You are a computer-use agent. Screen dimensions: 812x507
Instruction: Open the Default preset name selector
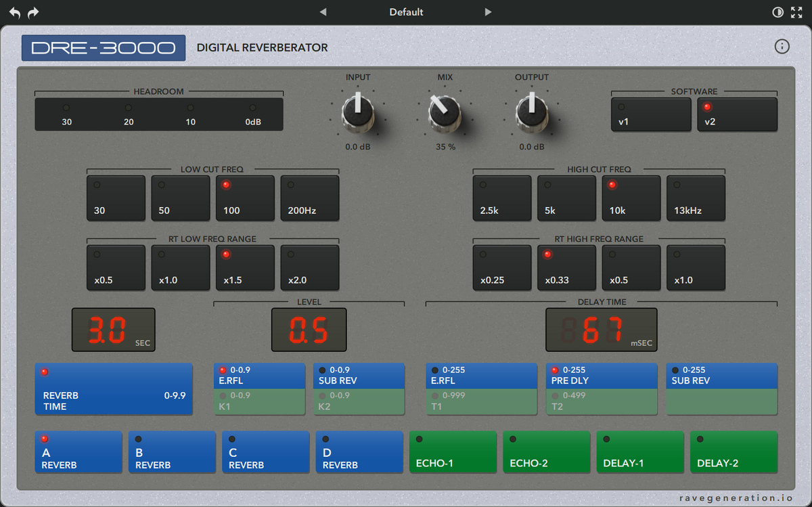tap(406, 12)
